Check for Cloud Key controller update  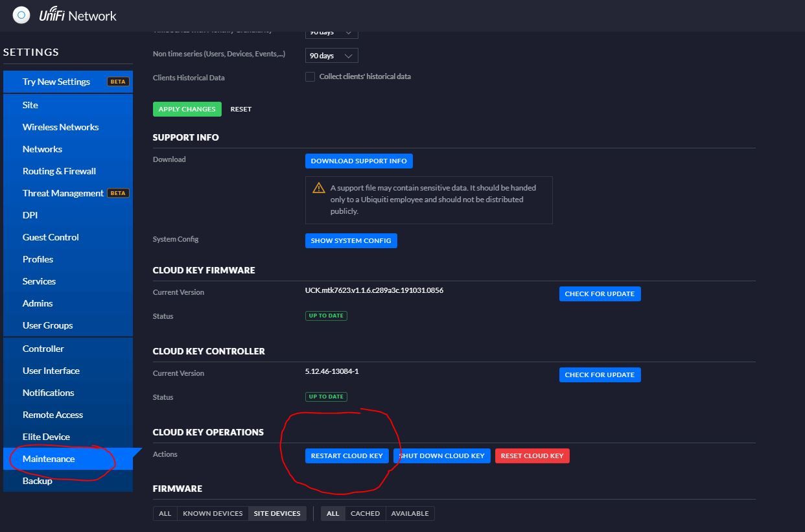tap(599, 375)
